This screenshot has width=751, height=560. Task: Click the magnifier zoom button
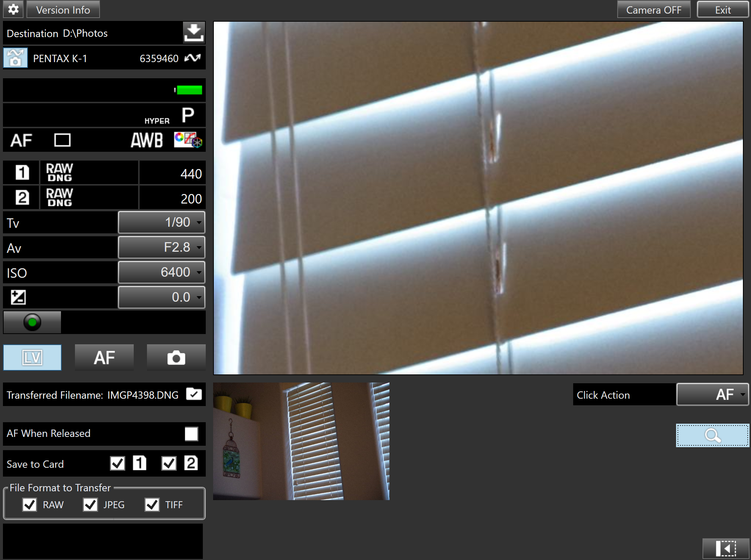[712, 435]
